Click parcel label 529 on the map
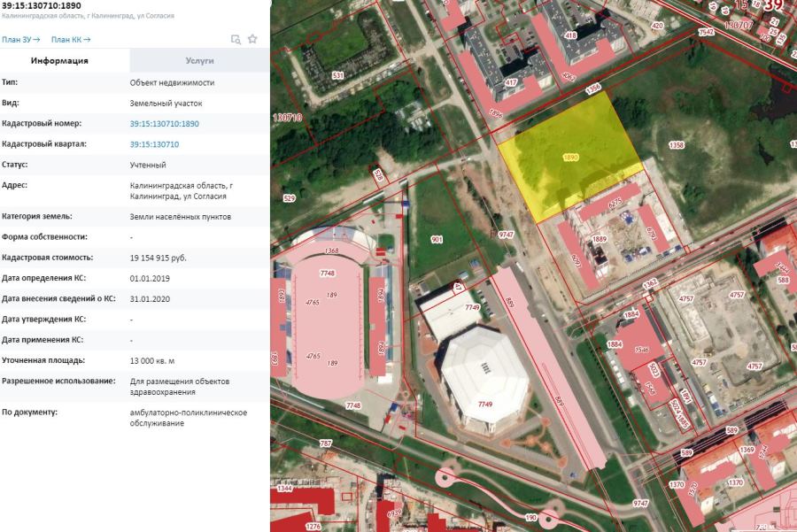The width and height of the screenshot is (797, 532). [289, 198]
